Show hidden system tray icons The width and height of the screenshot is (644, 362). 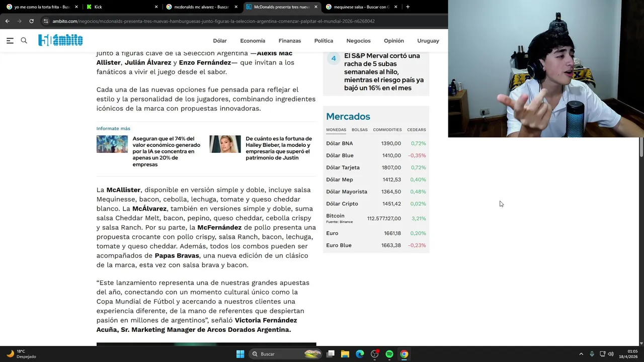click(x=581, y=354)
